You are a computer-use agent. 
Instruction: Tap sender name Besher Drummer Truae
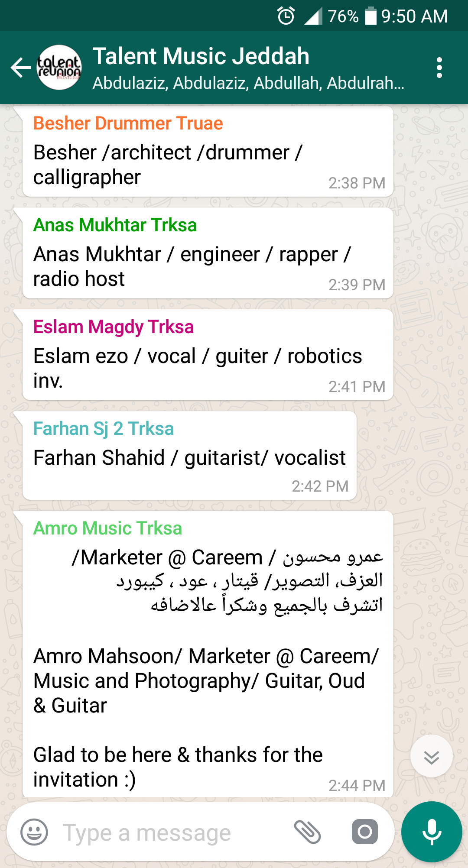pyautogui.click(x=128, y=123)
